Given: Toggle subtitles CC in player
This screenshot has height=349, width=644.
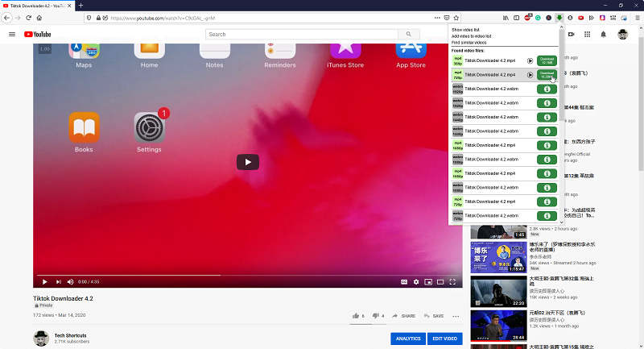Looking at the screenshot, I should [404, 281].
